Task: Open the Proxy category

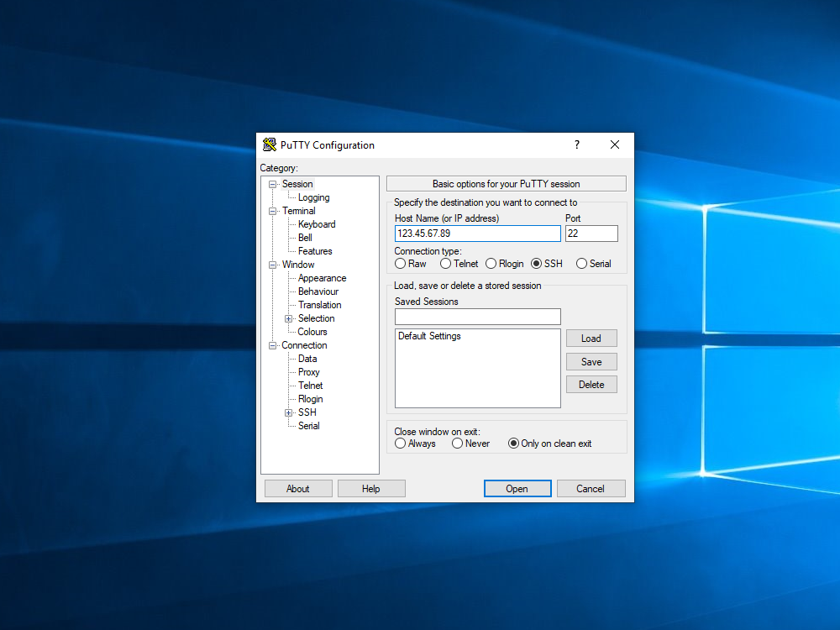Action: (x=308, y=372)
